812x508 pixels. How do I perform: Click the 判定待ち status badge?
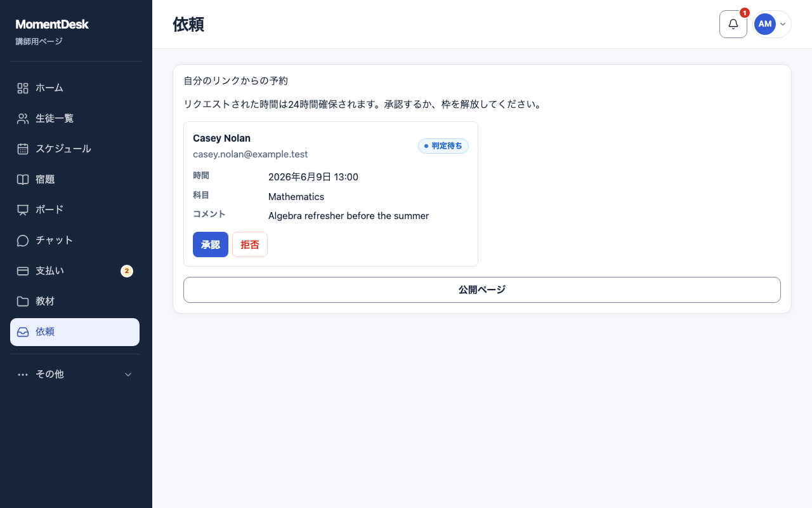[443, 146]
